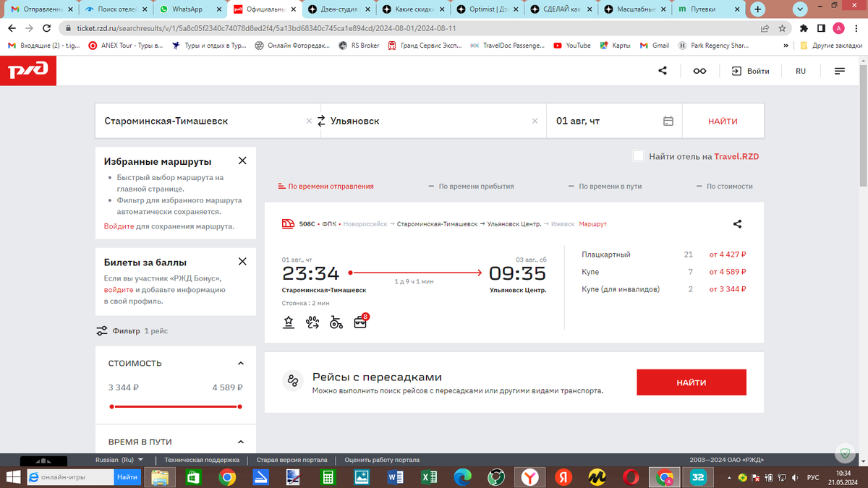Screen dimensions: 868x488
Task: Open the RU language selector
Action: point(801,71)
